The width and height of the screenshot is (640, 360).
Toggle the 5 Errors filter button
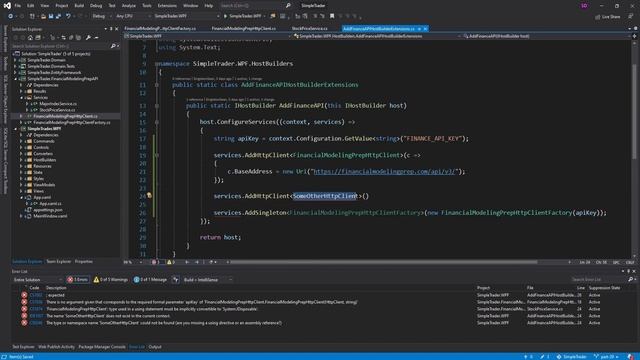(x=78, y=280)
